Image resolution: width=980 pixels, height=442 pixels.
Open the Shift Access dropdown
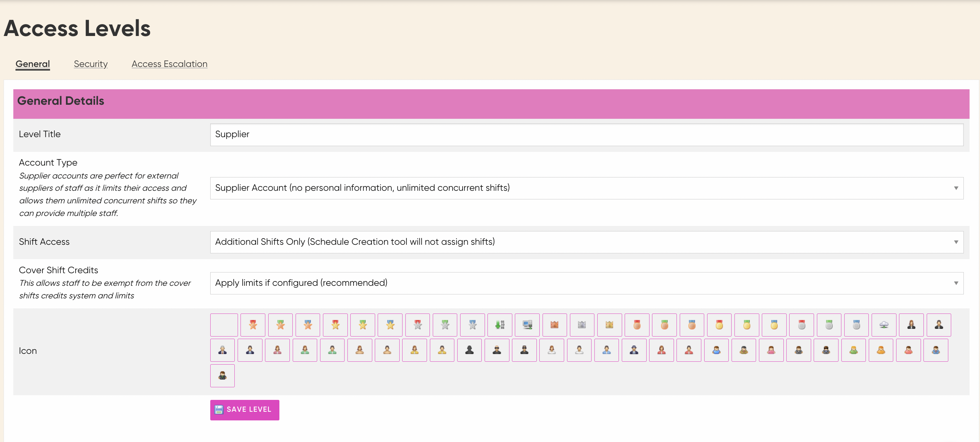pos(586,242)
